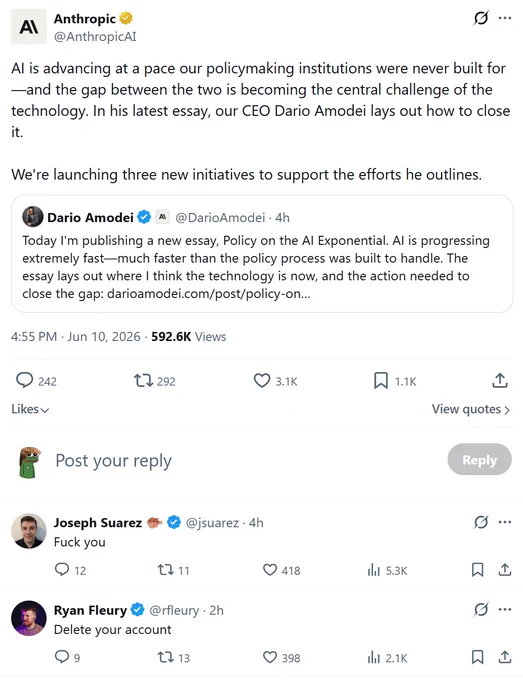Like the Anthropic post with 3.1K likes
This screenshot has height=680, width=523.
click(x=262, y=380)
